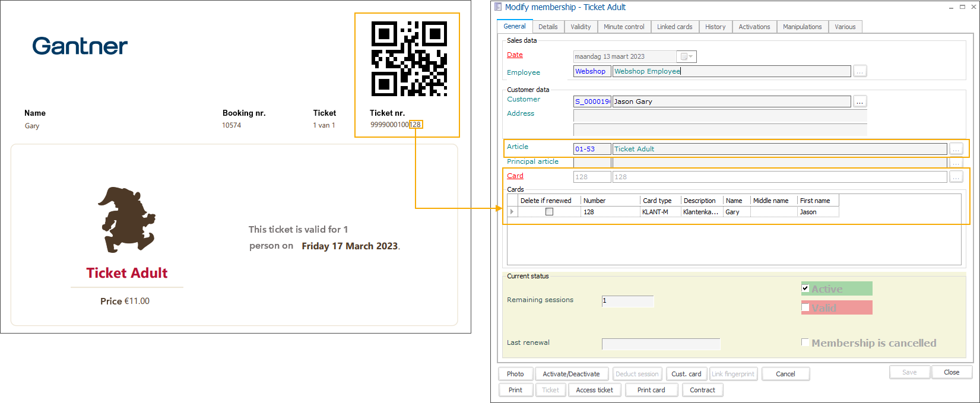
Task: Open the Linked cards tab
Action: point(674,27)
